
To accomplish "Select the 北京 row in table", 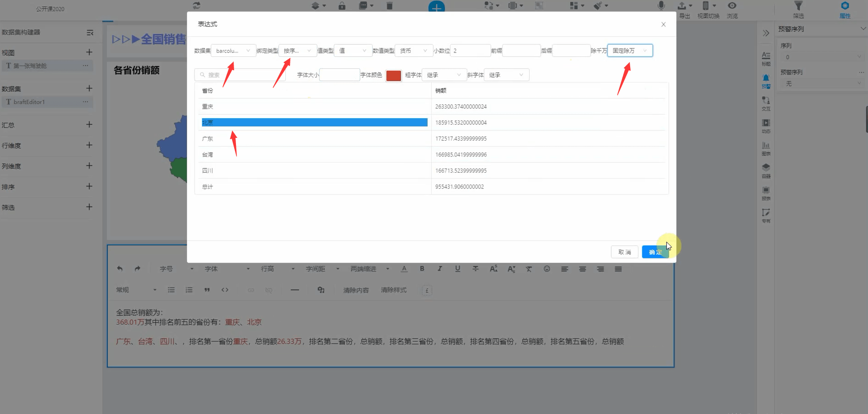I will tap(432, 122).
